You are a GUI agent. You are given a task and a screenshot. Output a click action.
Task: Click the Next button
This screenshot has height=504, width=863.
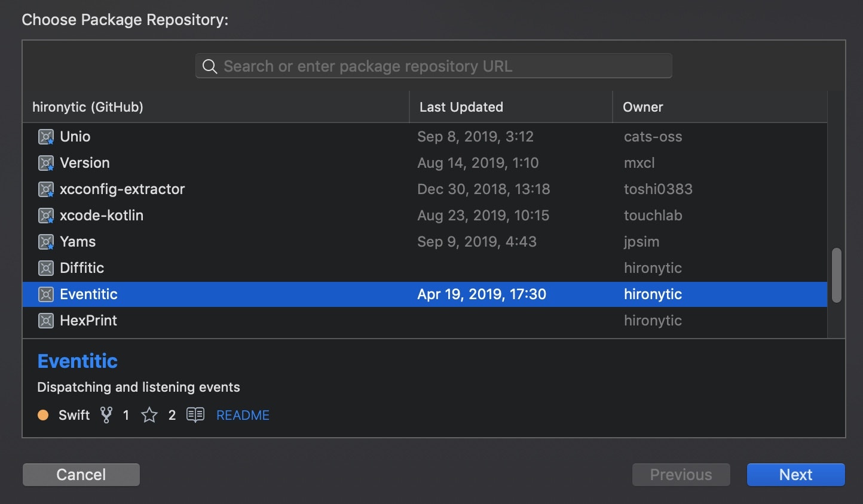(x=796, y=475)
